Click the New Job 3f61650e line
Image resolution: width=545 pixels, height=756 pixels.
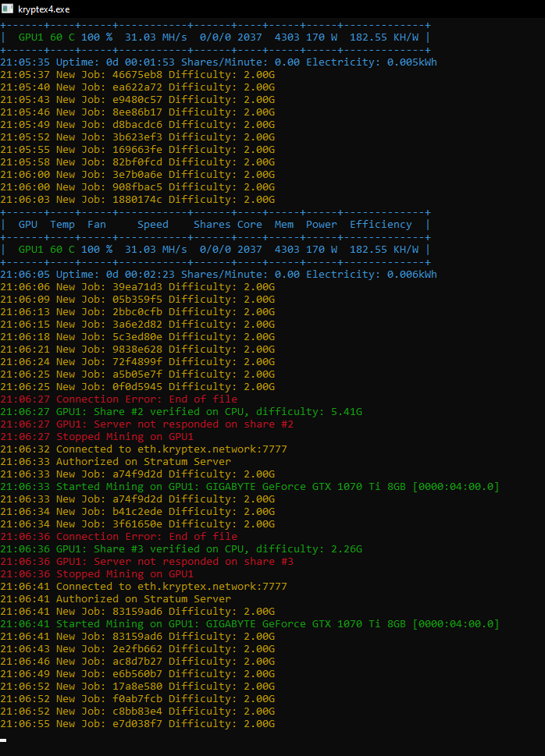click(137, 524)
